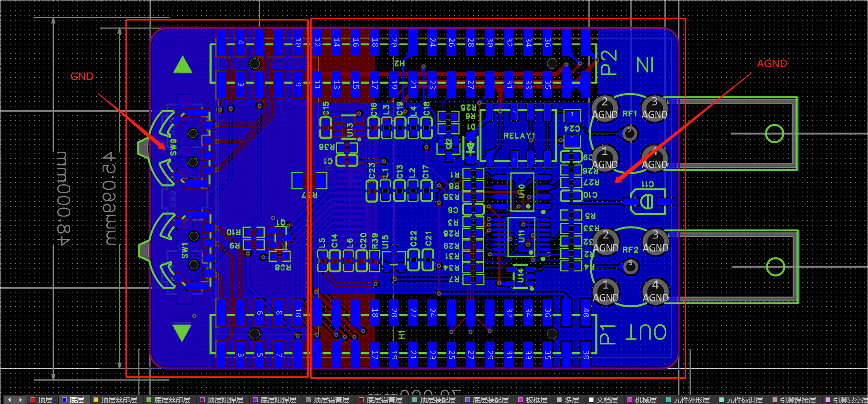Select RF2 pad 4 labeled AGND
The width and height of the screenshot is (868, 404).
pyautogui.click(x=655, y=291)
